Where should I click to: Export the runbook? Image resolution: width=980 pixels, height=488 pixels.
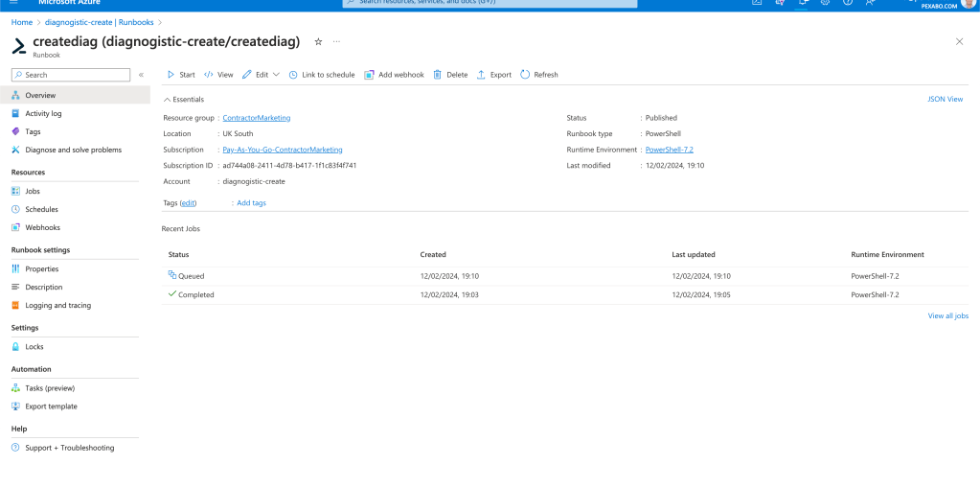pos(493,75)
